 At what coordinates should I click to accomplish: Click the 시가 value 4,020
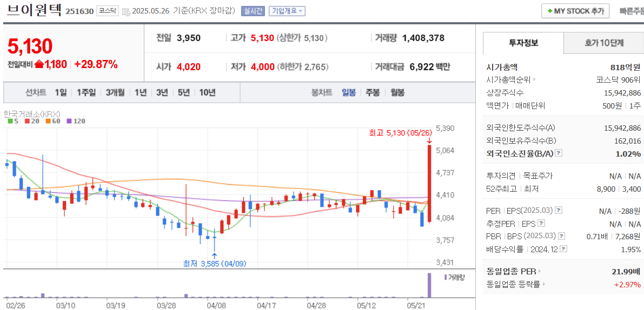(x=189, y=67)
